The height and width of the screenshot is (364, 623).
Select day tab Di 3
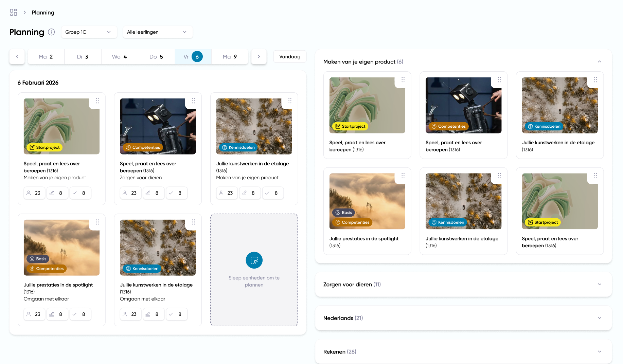[83, 57]
